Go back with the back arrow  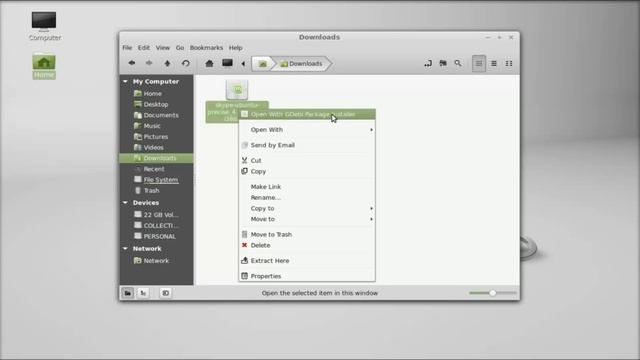click(131, 63)
